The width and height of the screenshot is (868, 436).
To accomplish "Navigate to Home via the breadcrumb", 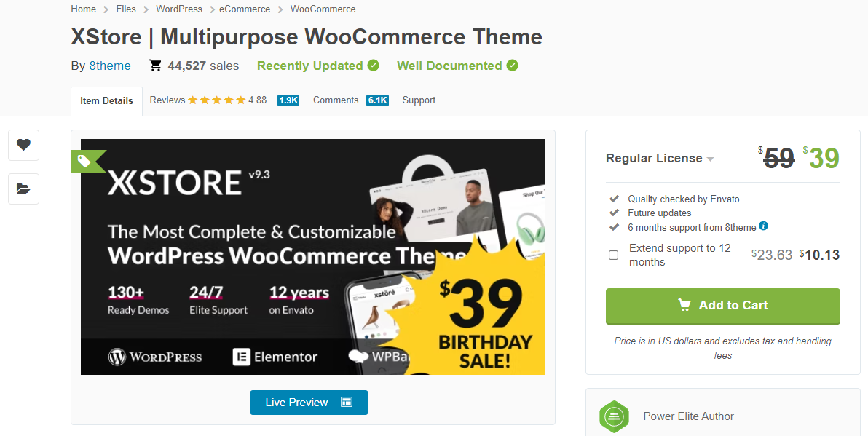I will [x=83, y=9].
